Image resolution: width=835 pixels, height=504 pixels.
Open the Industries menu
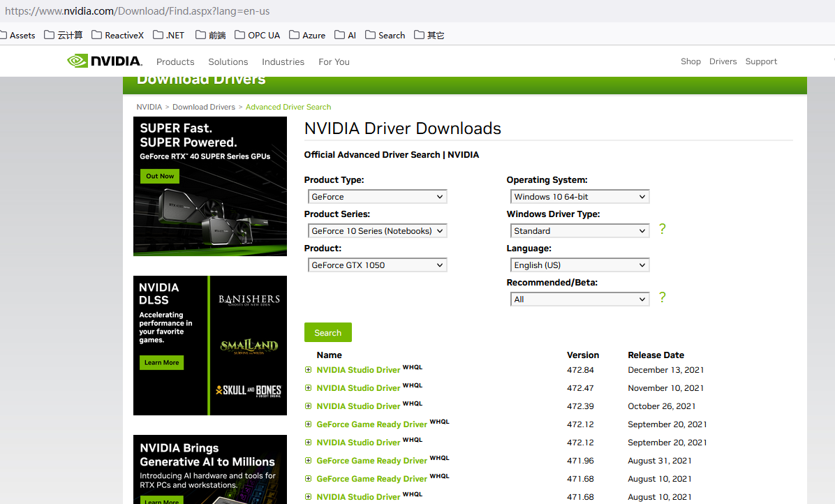tap(283, 61)
